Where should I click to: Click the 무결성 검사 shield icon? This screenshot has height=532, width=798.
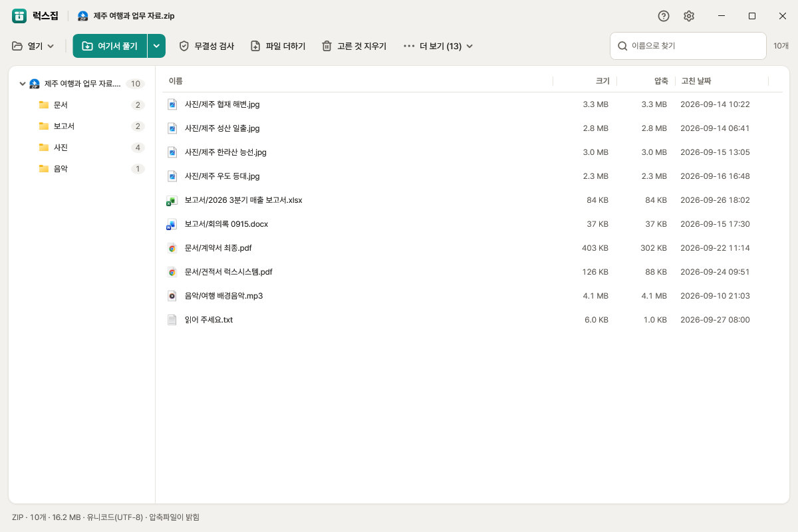click(184, 46)
